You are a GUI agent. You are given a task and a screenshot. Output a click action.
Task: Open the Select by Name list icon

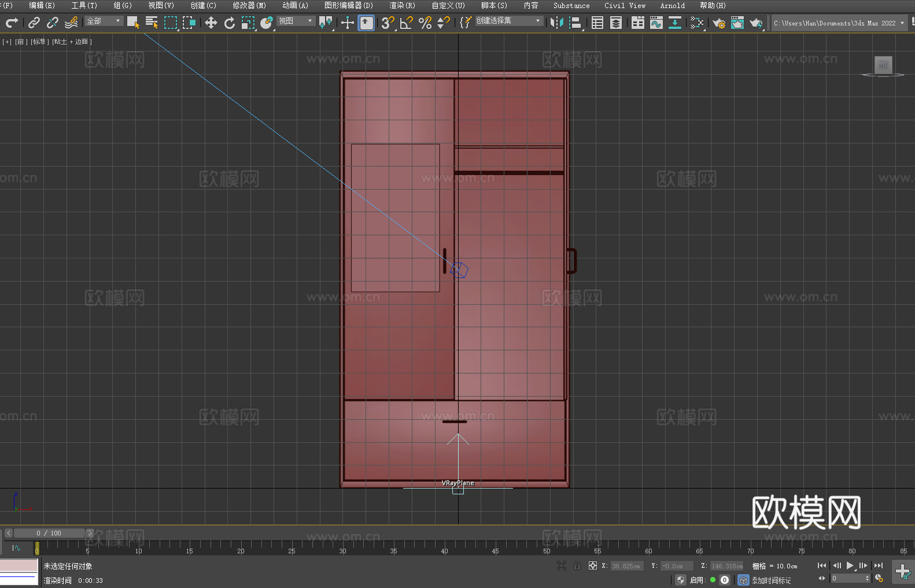(152, 23)
